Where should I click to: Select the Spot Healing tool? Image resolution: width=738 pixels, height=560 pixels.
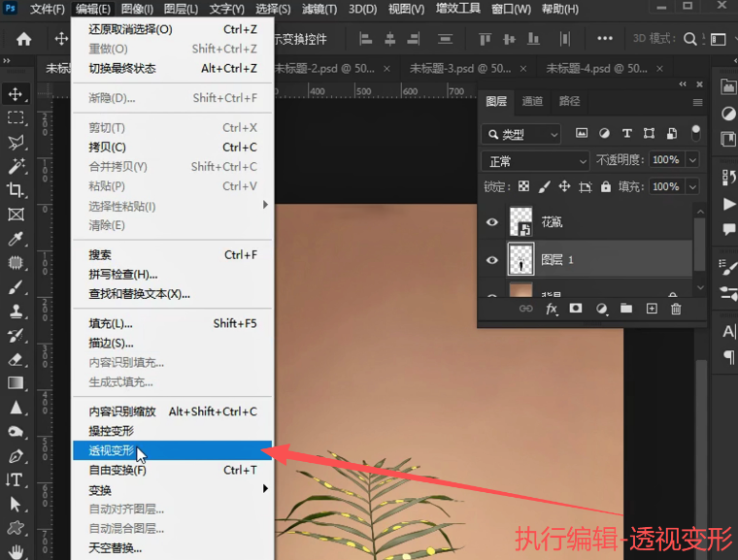pyautogui.click(x=16, y=263)
